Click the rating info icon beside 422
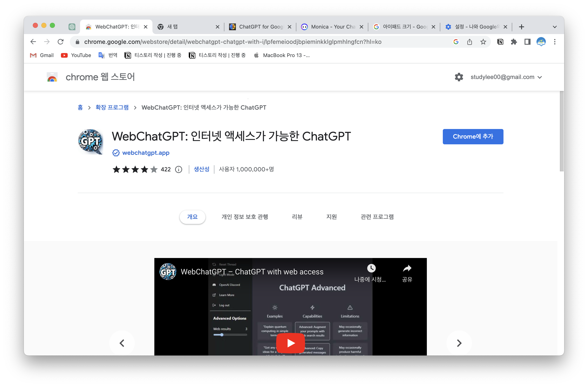 tap(178, 169)
